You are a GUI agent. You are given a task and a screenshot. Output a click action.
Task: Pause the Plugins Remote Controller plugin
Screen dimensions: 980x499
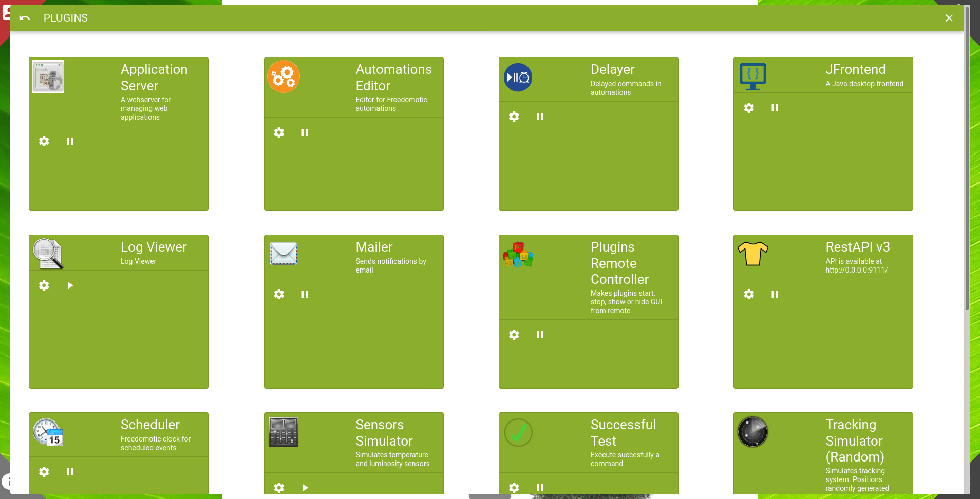pyautogui.click(x=539, y=335)
